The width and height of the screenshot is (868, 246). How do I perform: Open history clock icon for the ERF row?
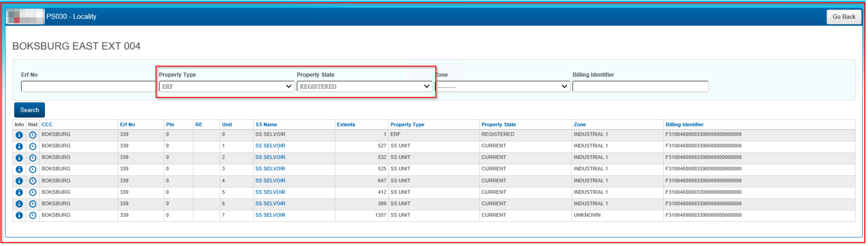[33, 135]
